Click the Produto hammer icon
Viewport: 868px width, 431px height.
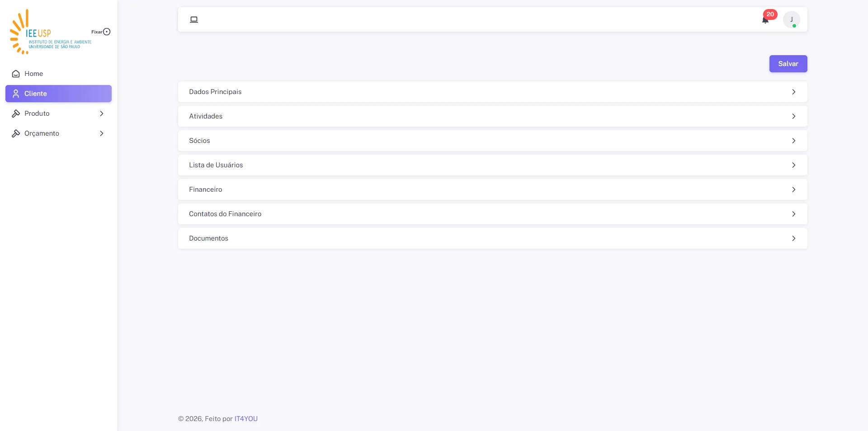tap(16, 114)
